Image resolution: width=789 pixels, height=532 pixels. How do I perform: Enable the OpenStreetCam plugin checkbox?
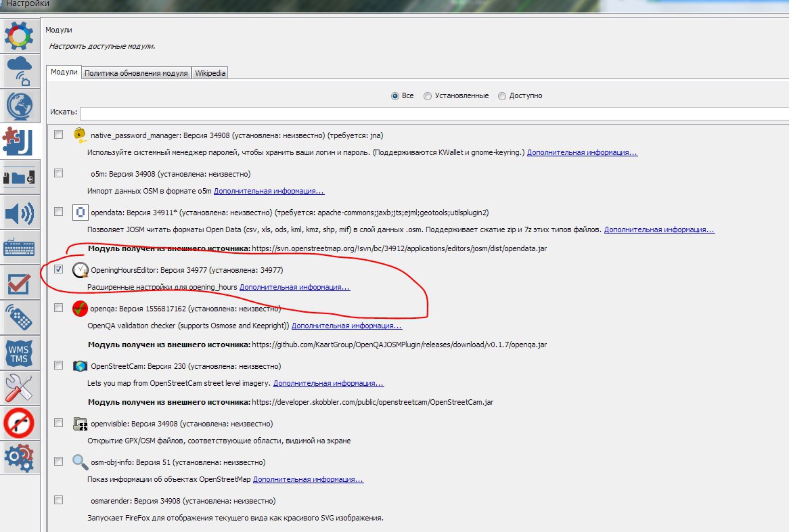59,365
